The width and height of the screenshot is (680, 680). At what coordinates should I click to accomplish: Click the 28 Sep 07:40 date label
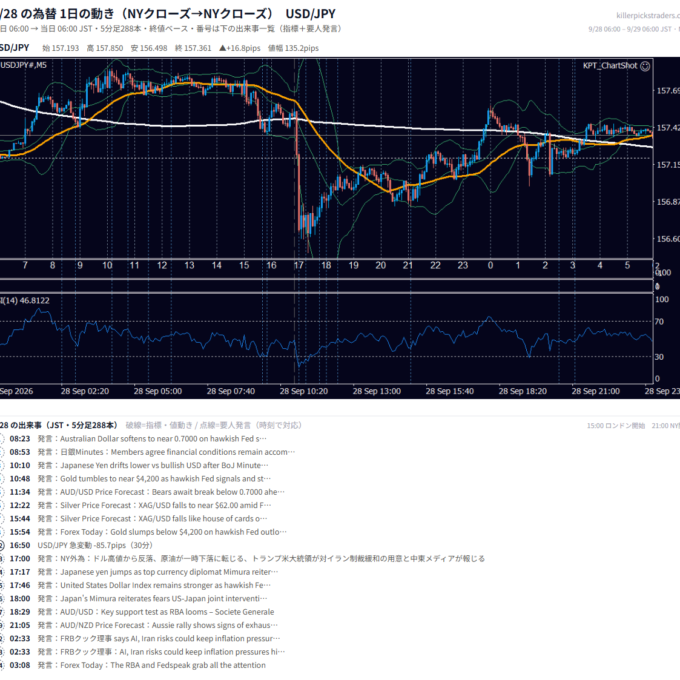tap(231, 391)
